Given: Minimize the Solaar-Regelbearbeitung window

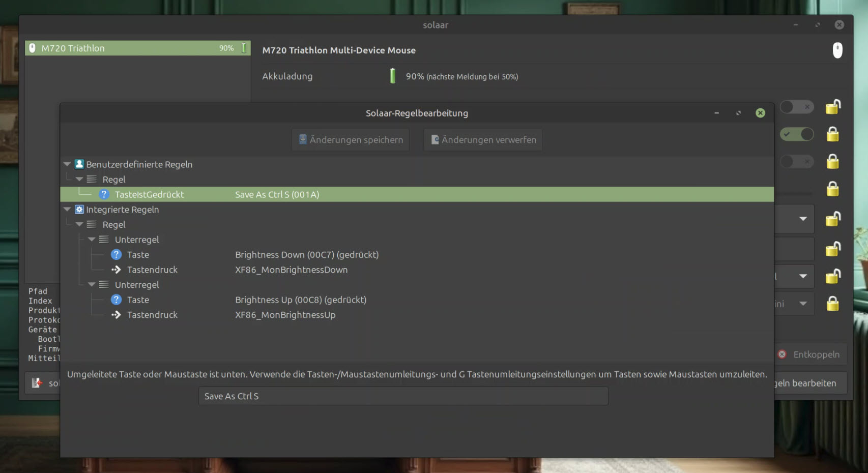Looking at the screenshot, I should pos(716,113).
